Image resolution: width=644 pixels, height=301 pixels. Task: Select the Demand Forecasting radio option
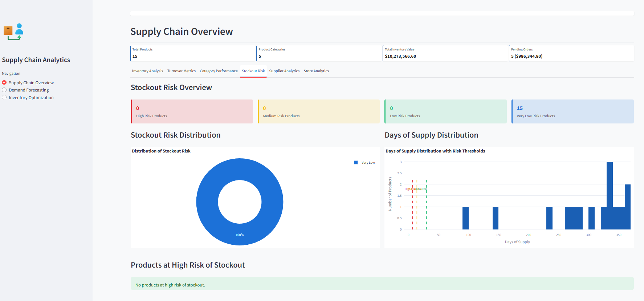point(4,90)
